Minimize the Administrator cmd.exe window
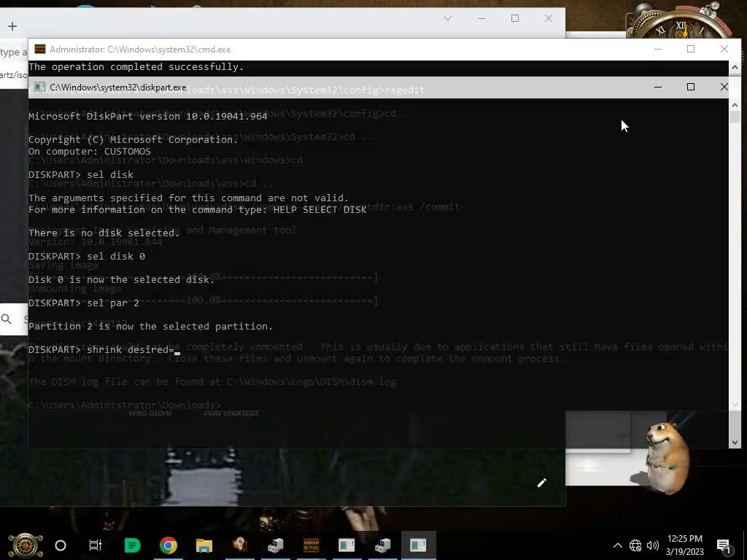Screen dimensions: 747x560 pyautogui.click(x=658, y=49)
